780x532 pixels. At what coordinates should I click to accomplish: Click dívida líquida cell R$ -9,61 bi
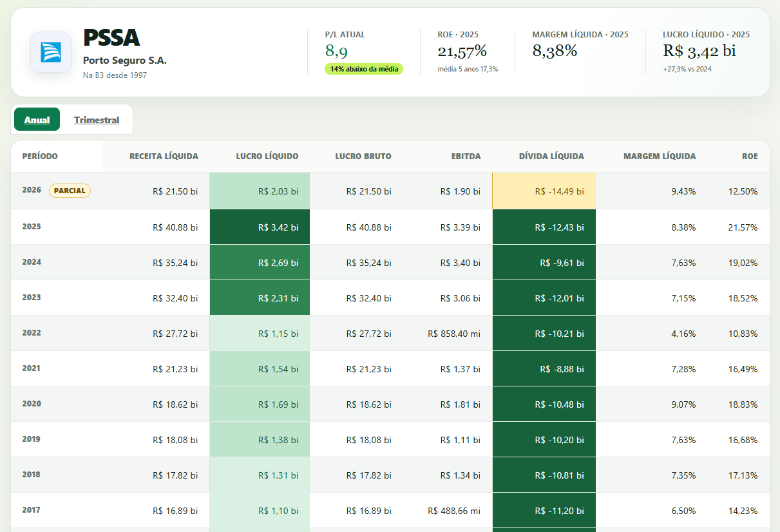(x=544, y=262)
